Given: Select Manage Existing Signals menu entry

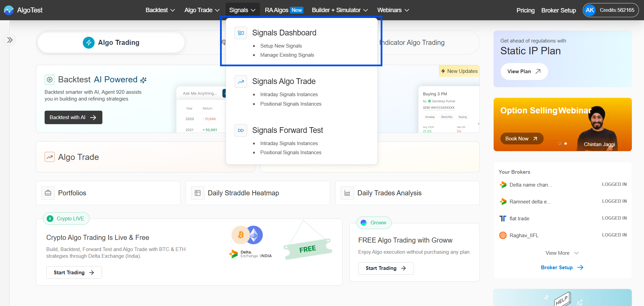Looking at the screenshot, I should (x=287, y=55).
